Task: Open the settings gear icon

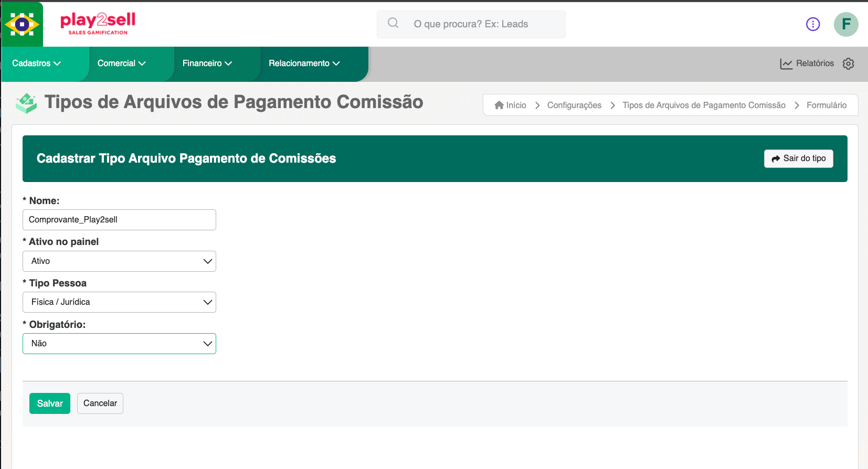Action: pyautogui.click(x=849, y=63)
